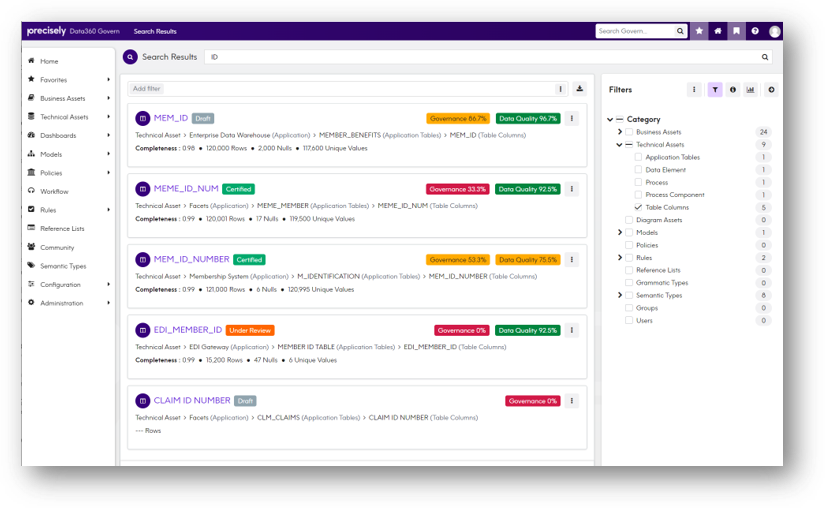Click the table column icon beside EDI_MEMBER_ID
Image resolution: width=825 pixels, height=508 pixels.
(x=143, y=330)
